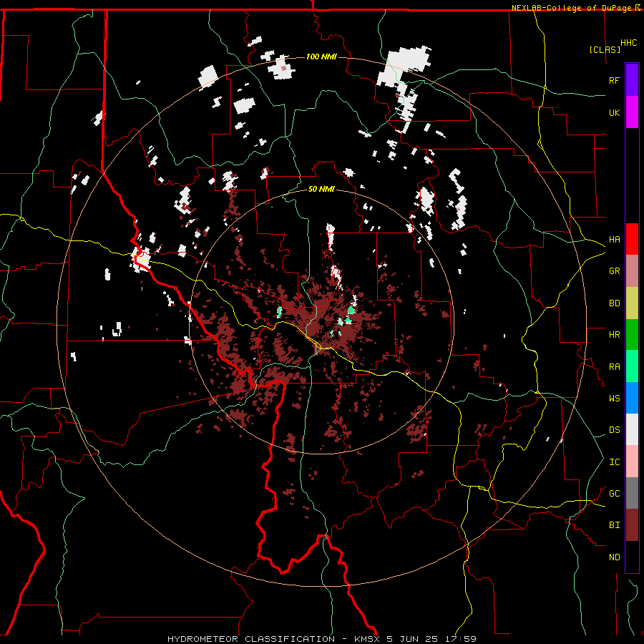Click the BD legend label
644x644 pixels.
tap(614, 303)
